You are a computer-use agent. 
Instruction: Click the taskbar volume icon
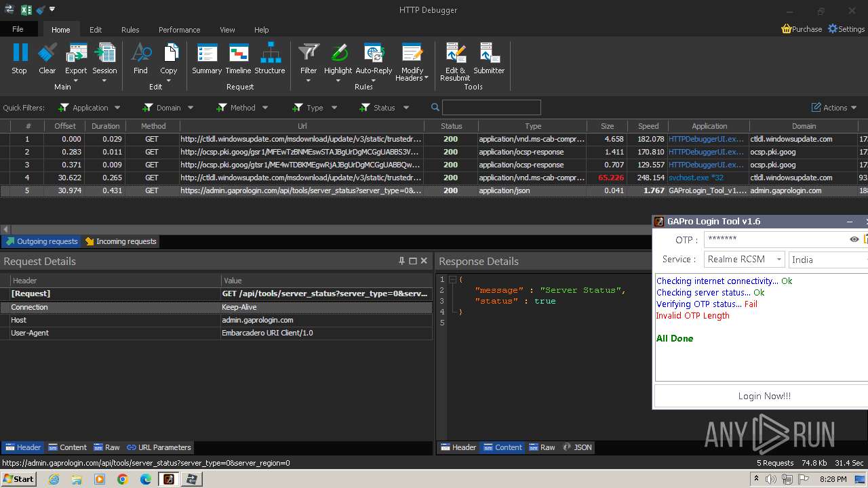click(771, 479)
